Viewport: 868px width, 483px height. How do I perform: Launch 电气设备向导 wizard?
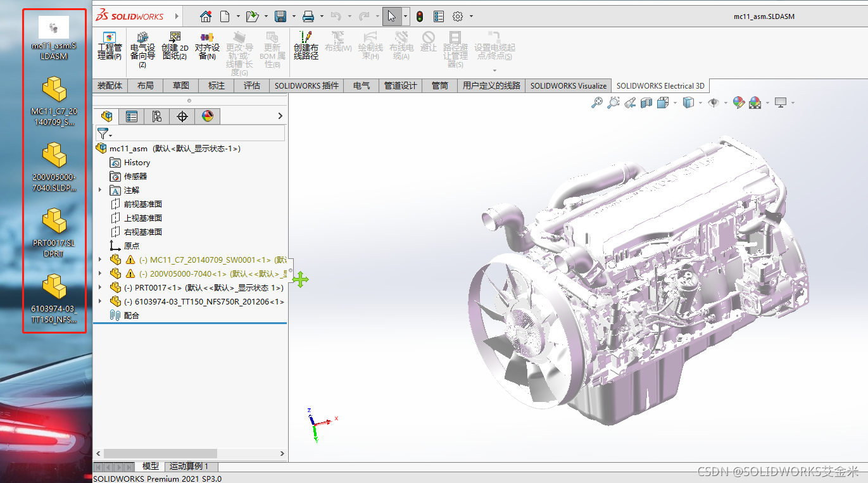[142, 49]
